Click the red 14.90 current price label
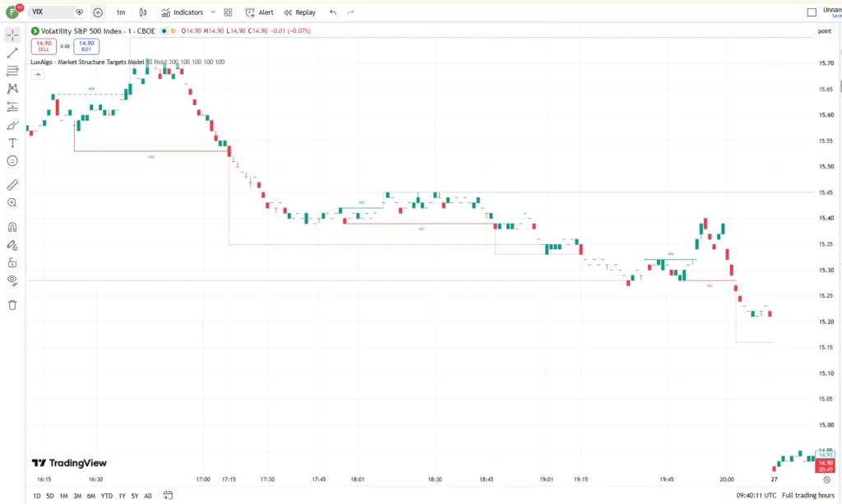Screen dimensions: 842x504 coord(826,466)
